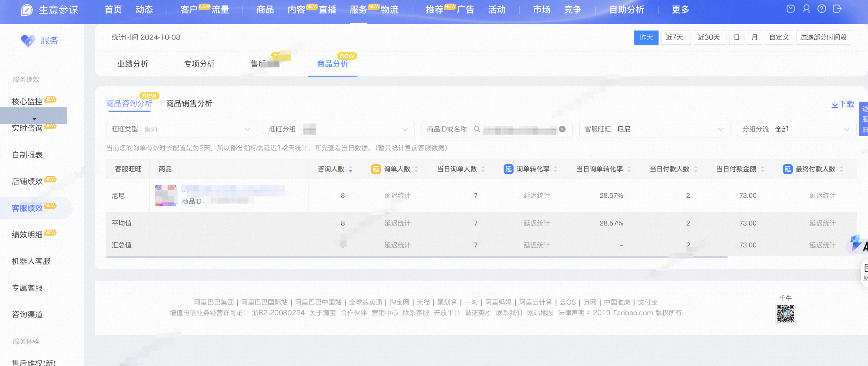Screen dimensions: 868x366
Task: Click the 延 badge beside 询单转化率
Action: point(508,169)
